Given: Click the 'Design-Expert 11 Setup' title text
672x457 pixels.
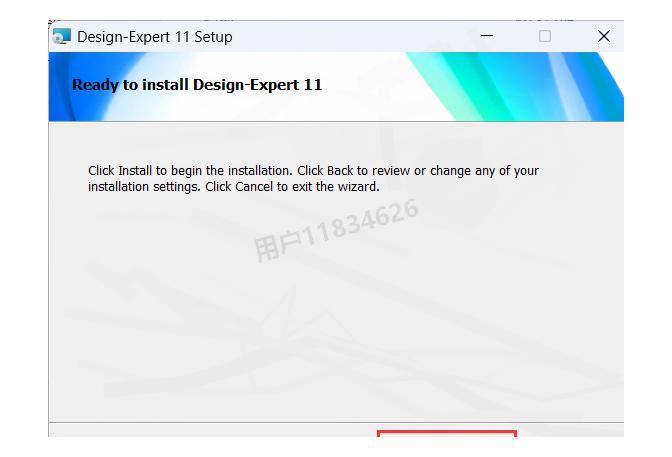Looking at the screenshot, I should click(x=155, y=37).
